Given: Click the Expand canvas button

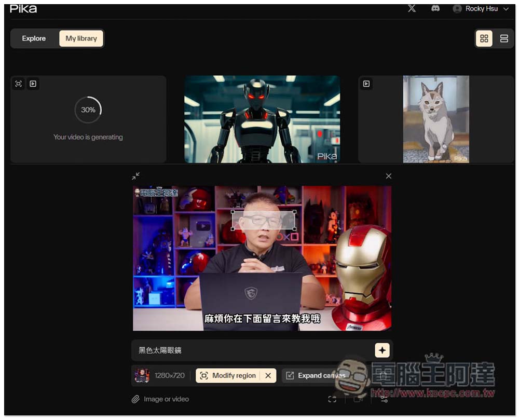Looking at the screenshot, I should point(316,375).
